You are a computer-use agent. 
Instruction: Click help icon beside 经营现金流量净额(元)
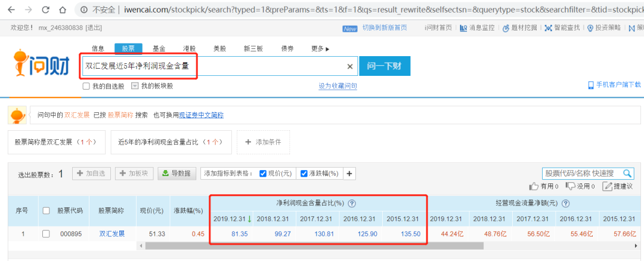(x=565, y=204)
